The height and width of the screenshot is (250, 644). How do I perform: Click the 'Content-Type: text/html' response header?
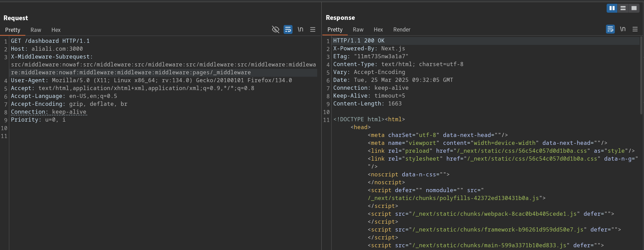pyautogui.click(x=398, y=64)
